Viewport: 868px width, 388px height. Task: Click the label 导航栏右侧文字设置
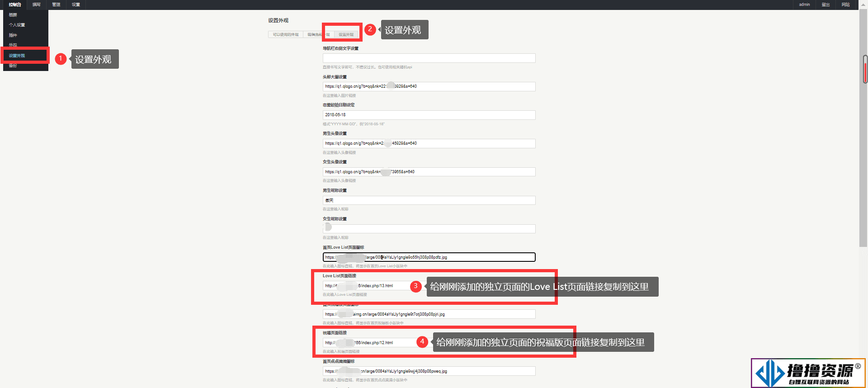340,48
